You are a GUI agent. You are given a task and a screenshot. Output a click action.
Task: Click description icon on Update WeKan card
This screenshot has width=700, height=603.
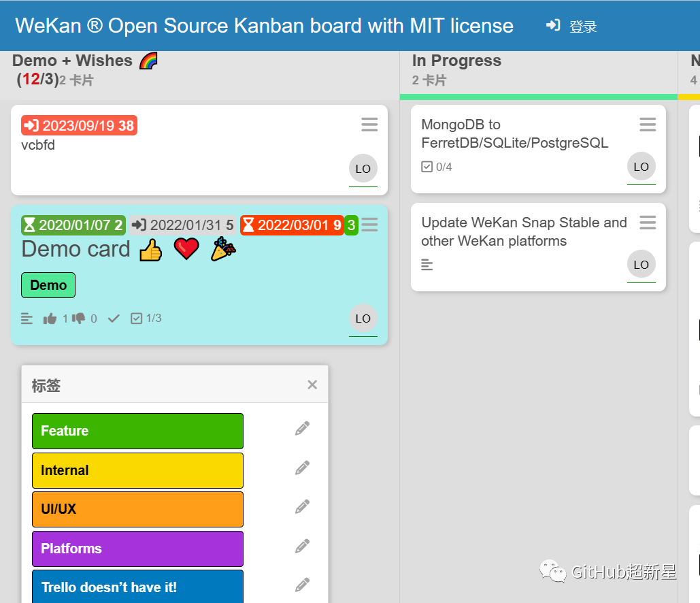pyautogui.click(x=427, y=265)
